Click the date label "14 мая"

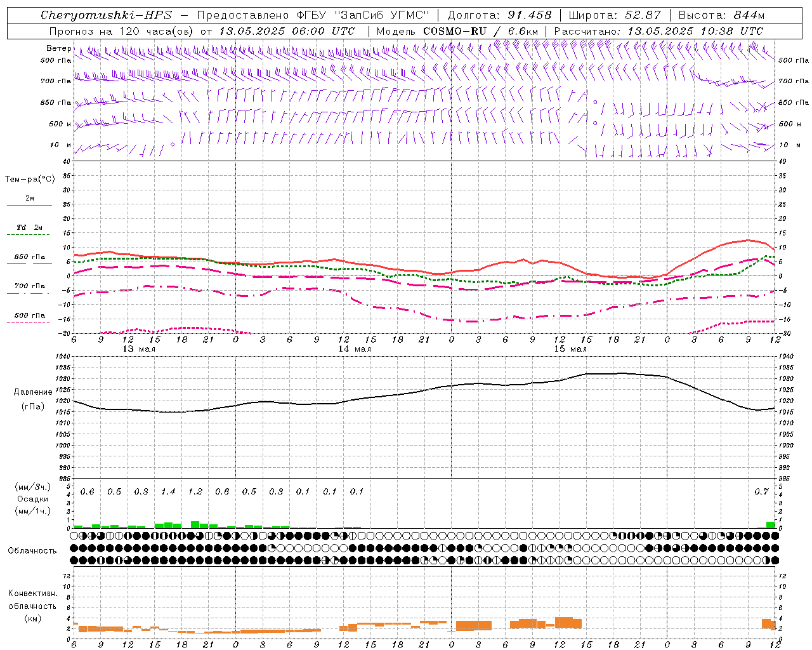355,349
